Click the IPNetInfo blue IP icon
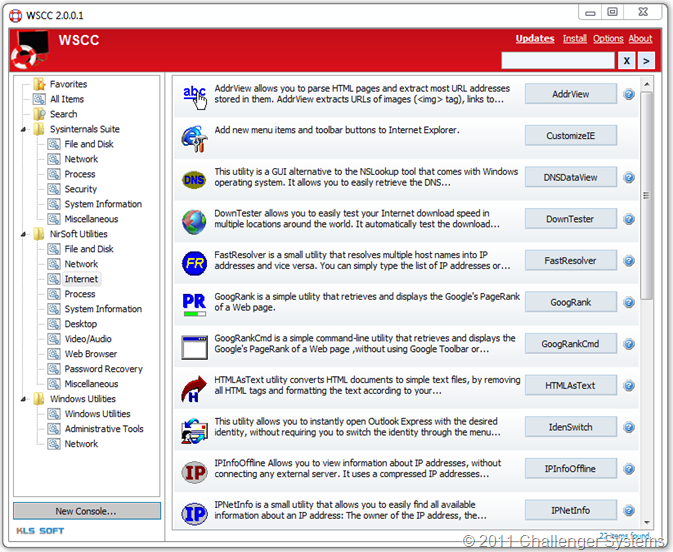Image resolution: width=673 pixels, height=552 pixels. coord(194,514)
